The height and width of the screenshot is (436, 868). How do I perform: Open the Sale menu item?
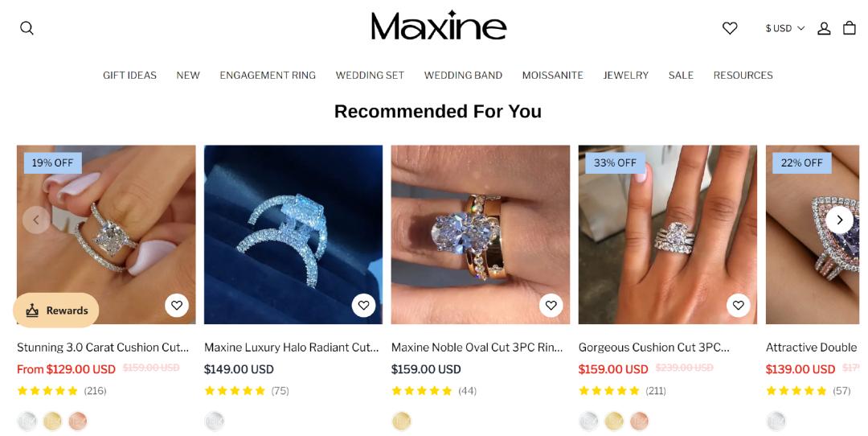(681, 76)
